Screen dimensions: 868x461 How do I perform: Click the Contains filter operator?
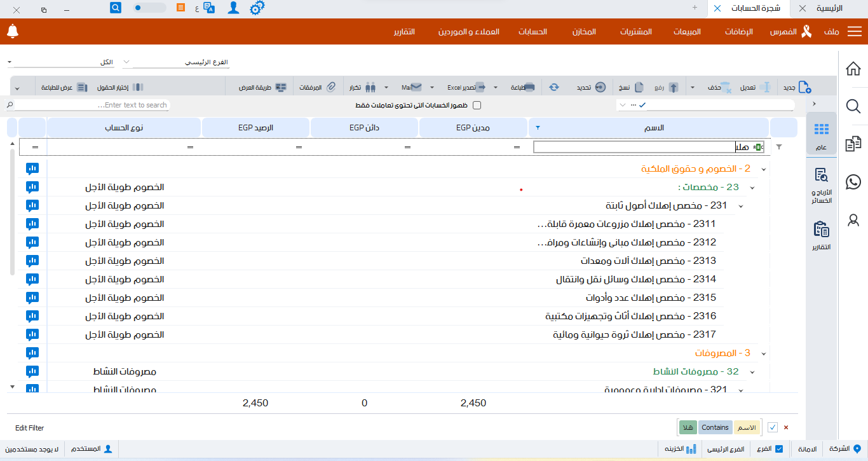pyautogui.click(x=715, y=427)
